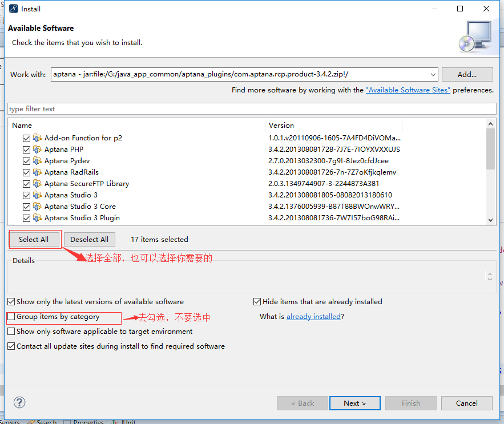Open the already installed link
Screen dimensions: 504x424
(x=313, y=317)
